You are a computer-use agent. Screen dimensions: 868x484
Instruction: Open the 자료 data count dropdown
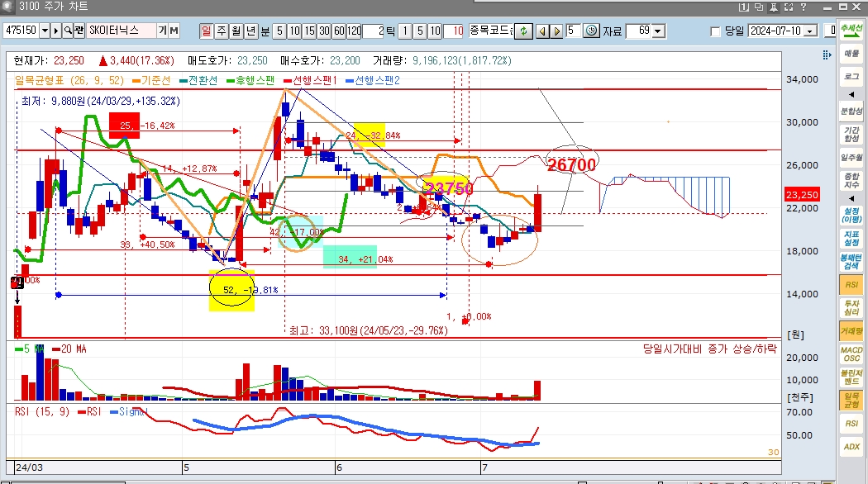[658, 31]
